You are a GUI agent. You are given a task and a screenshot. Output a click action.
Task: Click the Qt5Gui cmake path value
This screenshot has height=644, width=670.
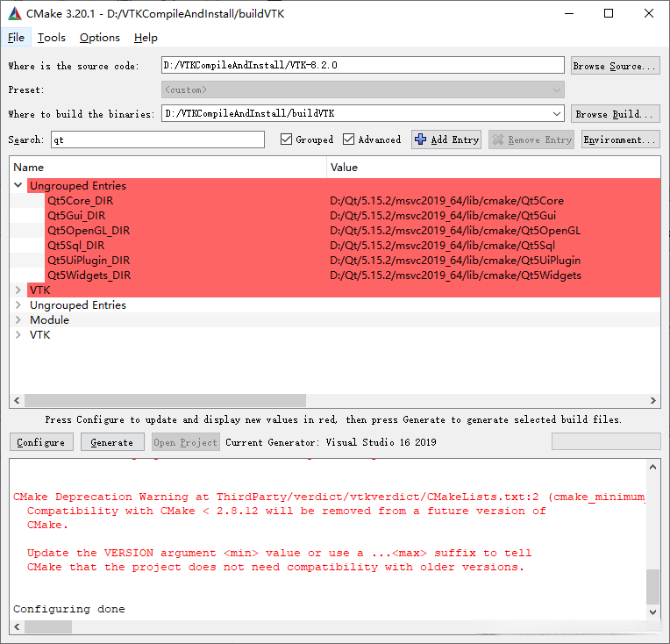click(x=443, y=216)
